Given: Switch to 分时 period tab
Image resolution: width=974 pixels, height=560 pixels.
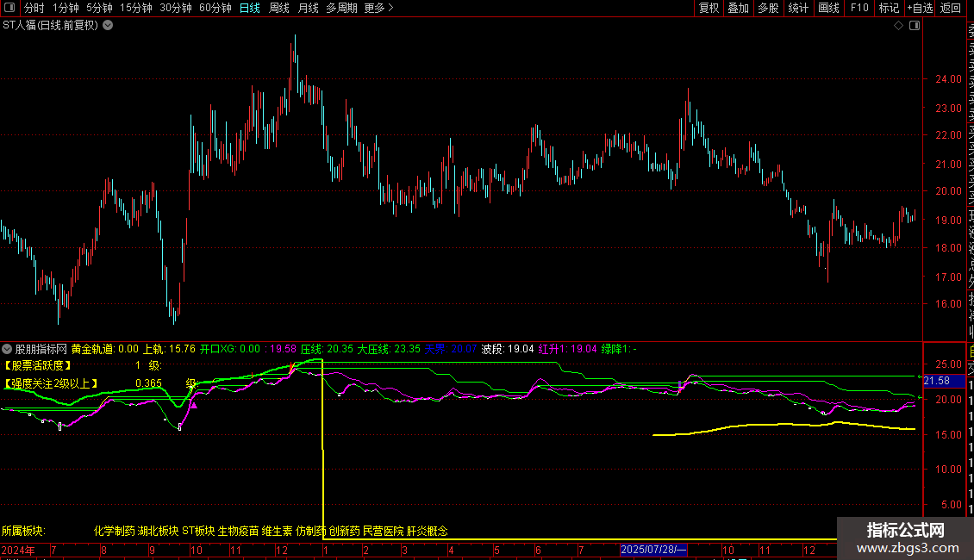Looking at the screenshot, I should click(x=34, y=8).
